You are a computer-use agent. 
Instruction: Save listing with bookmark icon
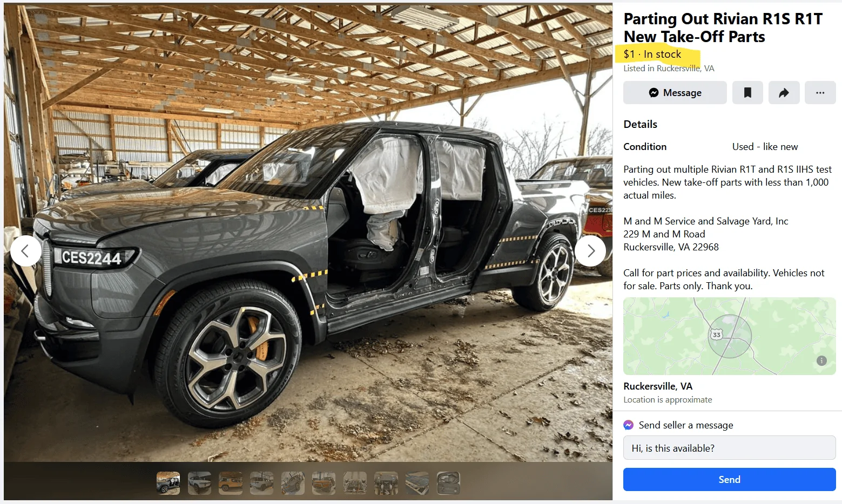747,93
